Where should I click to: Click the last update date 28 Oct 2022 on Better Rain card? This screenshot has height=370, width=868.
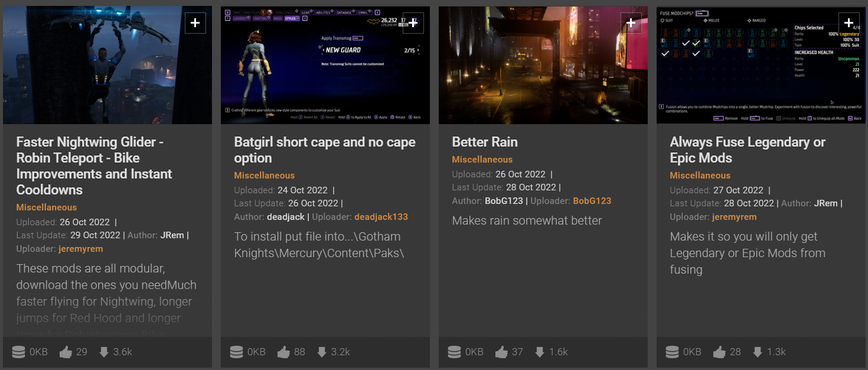point(531,187)
